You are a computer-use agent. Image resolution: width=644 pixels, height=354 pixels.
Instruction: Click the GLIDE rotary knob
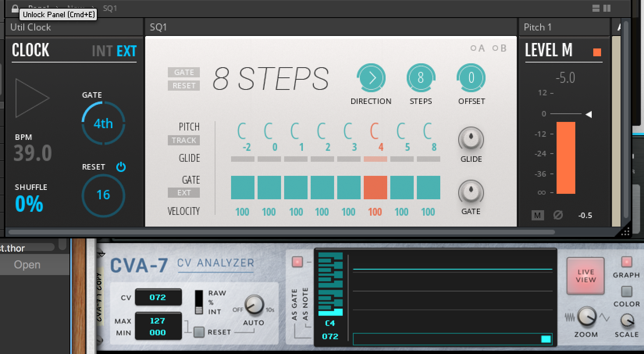(x=471, y=139)
